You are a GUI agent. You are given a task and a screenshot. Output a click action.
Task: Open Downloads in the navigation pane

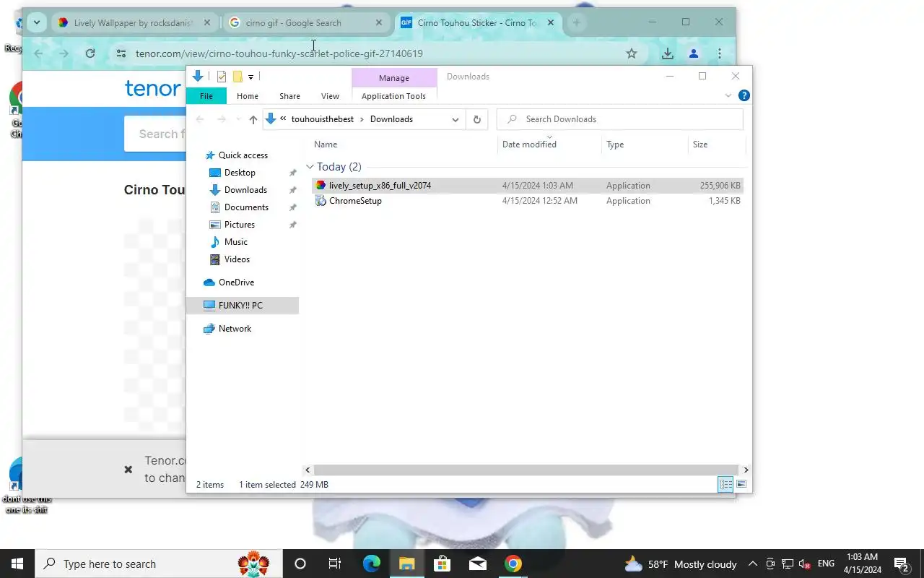click(x=245, y=190)
